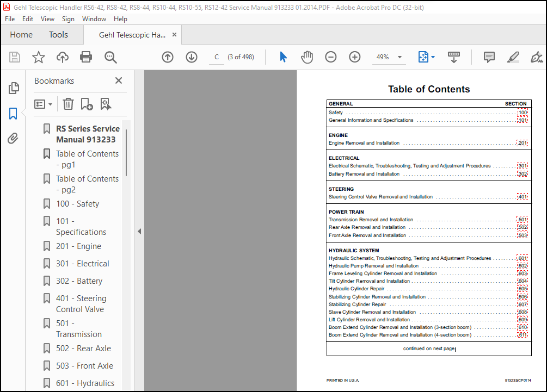Close the Gehl Telescopic document tab
The width and height of the screenshot is (547, 392).
(x=174, y=34)
